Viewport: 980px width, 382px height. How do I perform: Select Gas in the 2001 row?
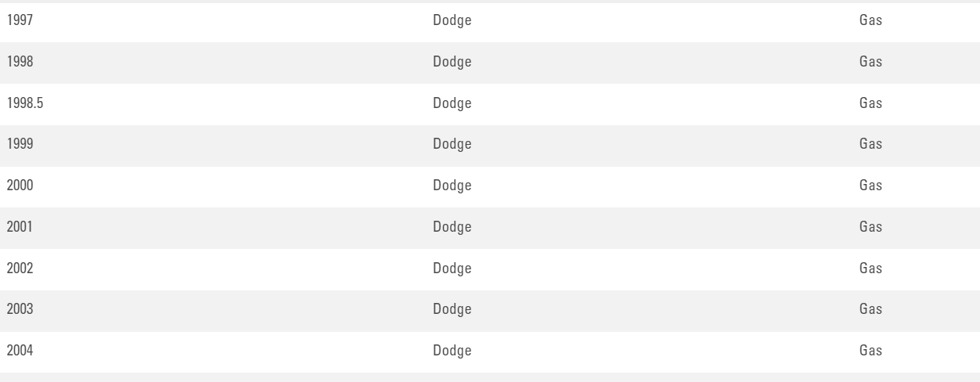(870, 228)
